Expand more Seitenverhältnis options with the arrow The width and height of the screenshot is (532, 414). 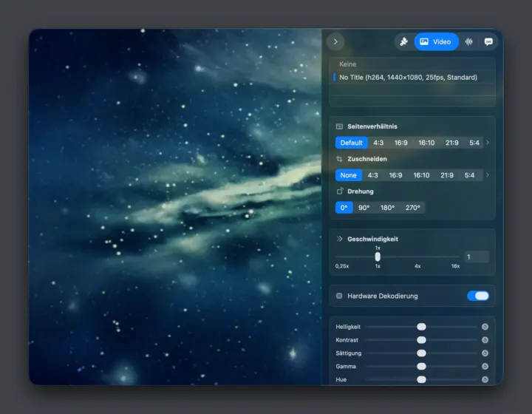pyautogui.click(x=488, y=143)
